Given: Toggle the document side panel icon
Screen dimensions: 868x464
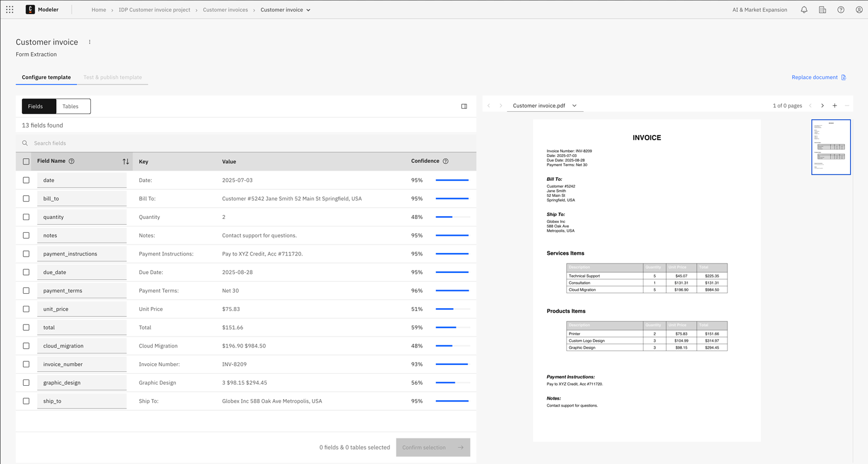Looking at the screenshot, I should pos(464,107).
